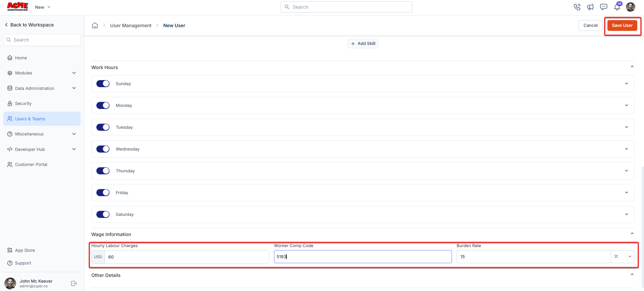Toggle Wednesday work hours off
This screenshot has width=644, height=291.
pyautogui.click(x=103, y=149)
